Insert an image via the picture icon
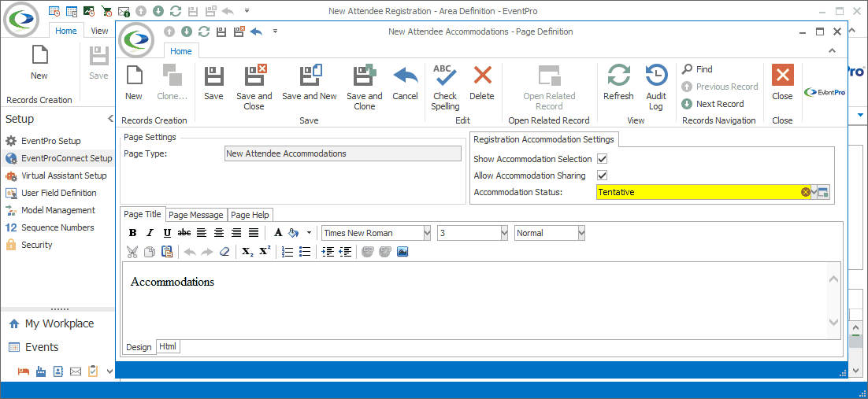The width and height of the screenshot is (868, 399). (402, 252)
